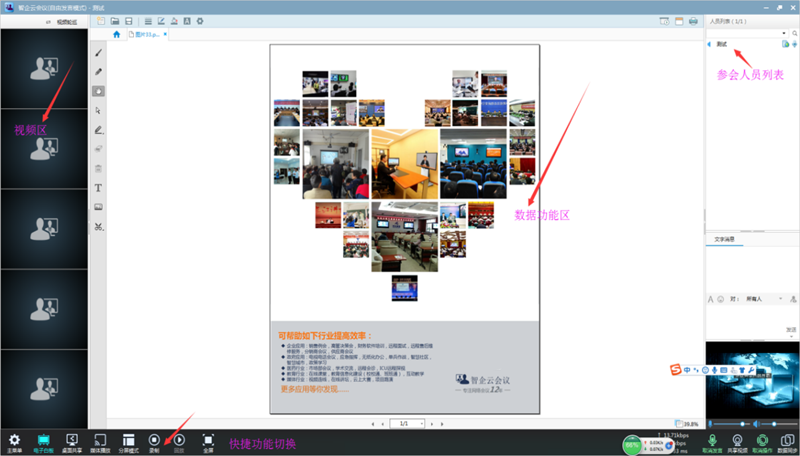This screenshot has height=456, width=800.
Task: Open the main menu gear icon
Action: tap(14, 442)
